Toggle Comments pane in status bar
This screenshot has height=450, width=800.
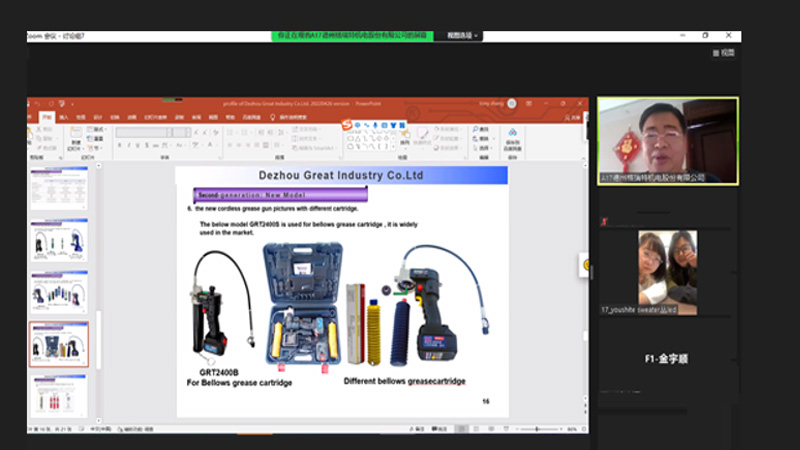[439, 429]
